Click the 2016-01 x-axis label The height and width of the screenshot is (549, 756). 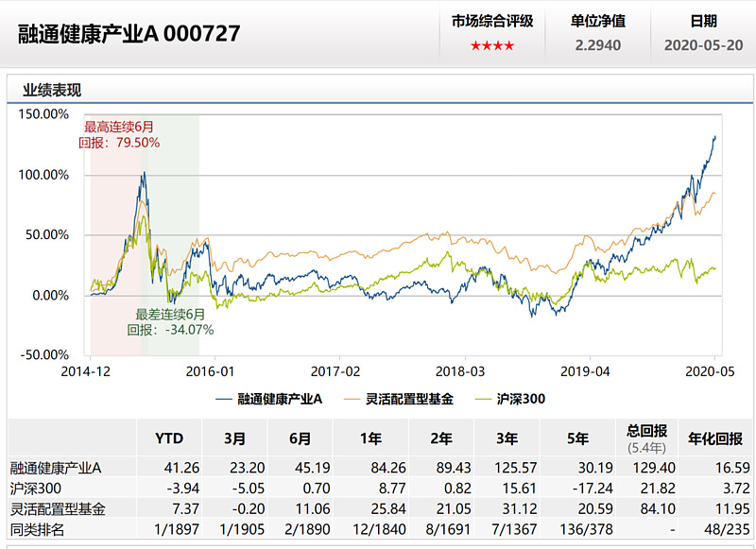[210, 371]
